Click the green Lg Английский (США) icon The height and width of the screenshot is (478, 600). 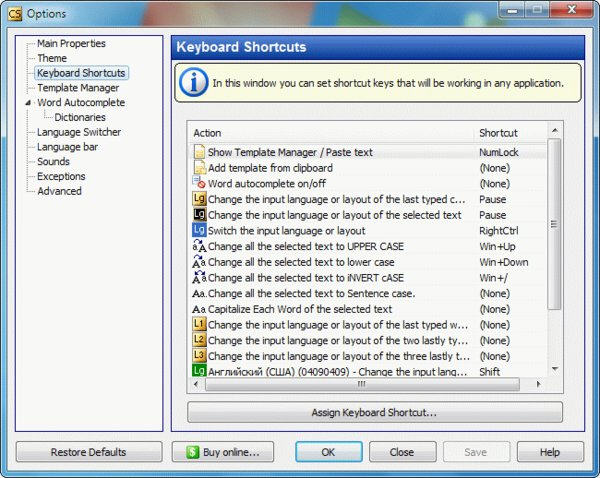coord(199,370)
